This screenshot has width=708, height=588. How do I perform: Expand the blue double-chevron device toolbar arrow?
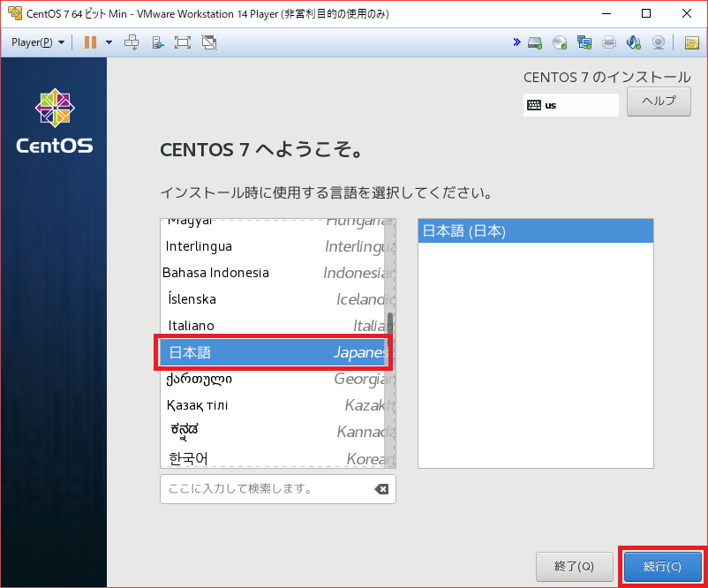pyautogui.click(x=516, y=42)
